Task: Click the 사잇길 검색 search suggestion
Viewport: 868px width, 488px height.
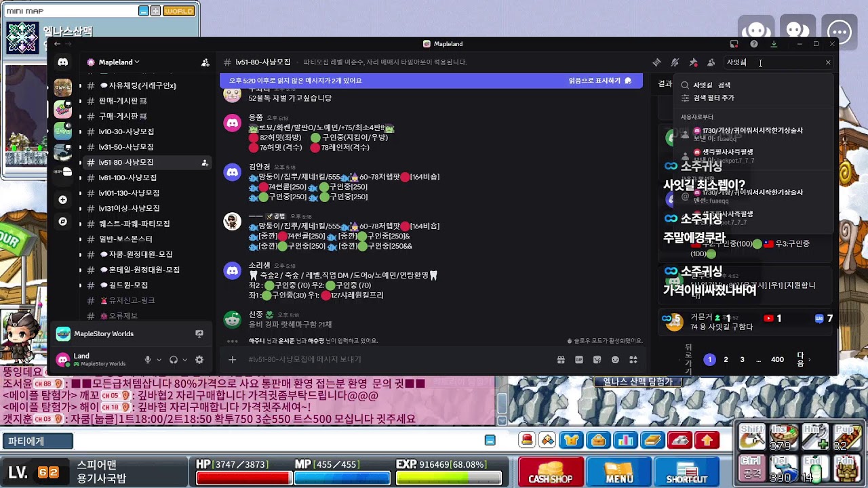Action: pos(711,85)
